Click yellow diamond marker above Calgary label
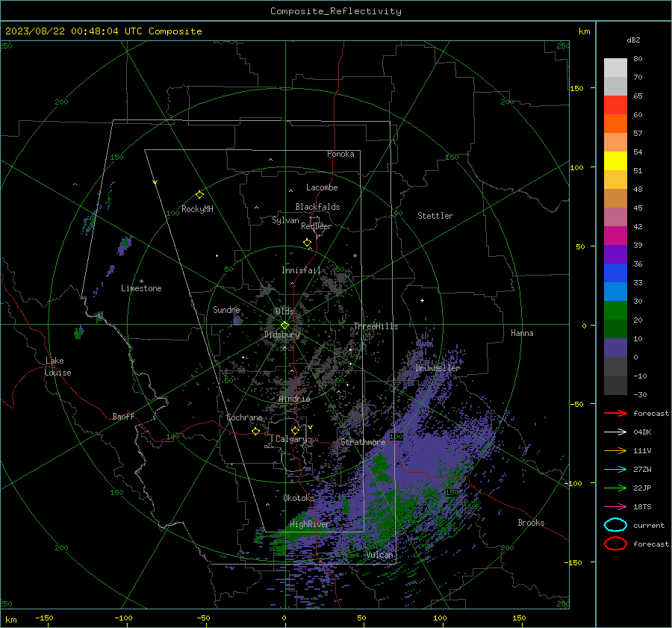 pyautogui.click(x=295, y=430)
